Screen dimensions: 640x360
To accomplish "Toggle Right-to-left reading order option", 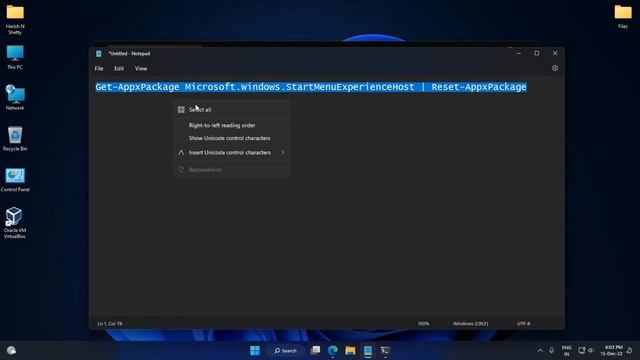I will [x=232, y=125].
